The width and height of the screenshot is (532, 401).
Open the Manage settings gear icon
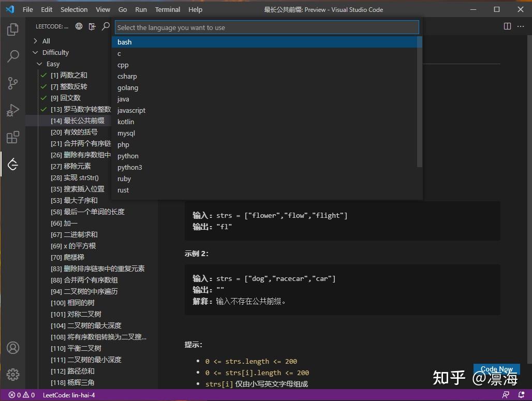point(12,375)
